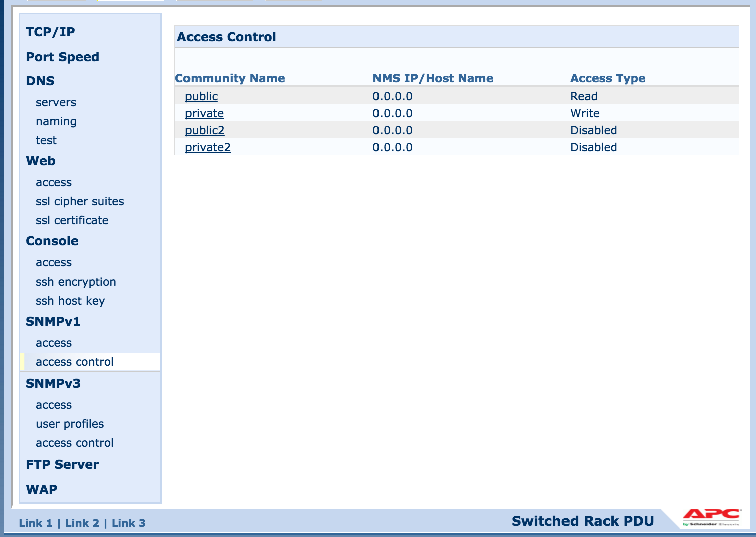
Task: Open DNS naming configuration
Action: point(56,121)
